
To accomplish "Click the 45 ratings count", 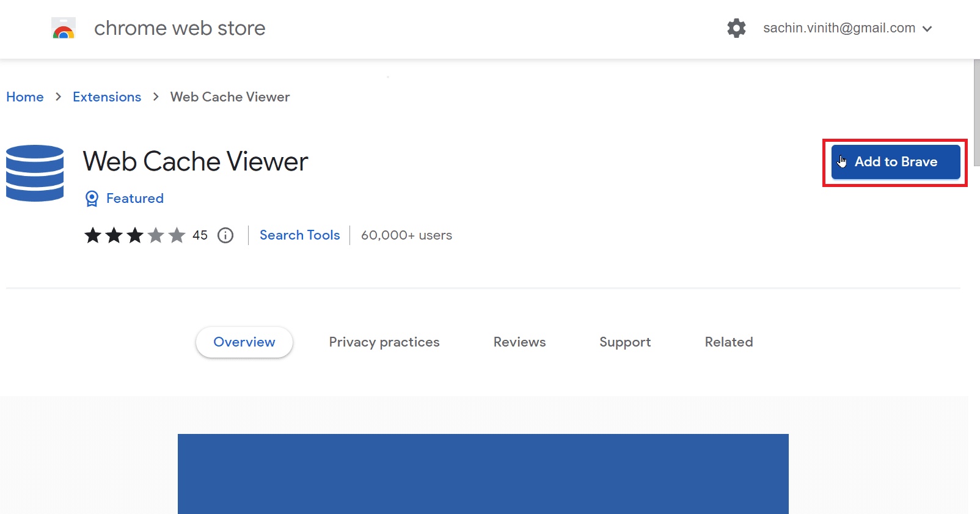I will (200, 235).
